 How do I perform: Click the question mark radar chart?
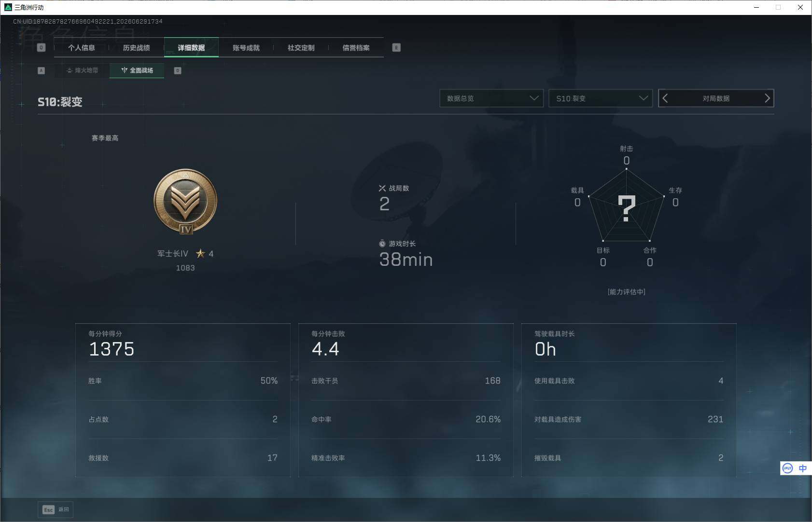point(626,206)
